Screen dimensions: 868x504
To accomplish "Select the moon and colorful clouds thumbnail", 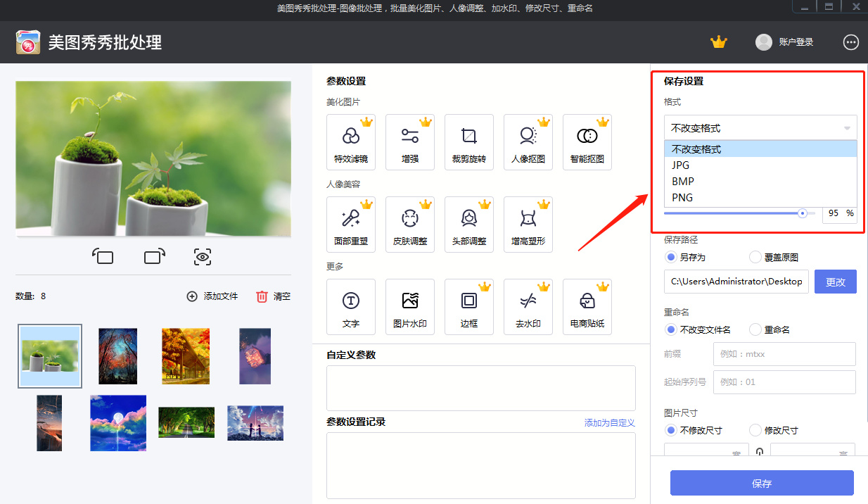I will tap(118, 423).
